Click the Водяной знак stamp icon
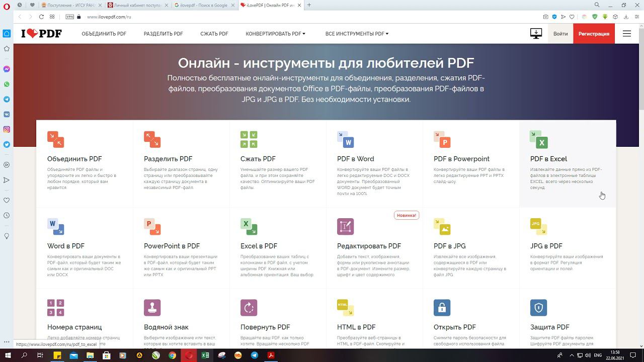This screenshot has height=362, width=644. [x=152, y=307]
